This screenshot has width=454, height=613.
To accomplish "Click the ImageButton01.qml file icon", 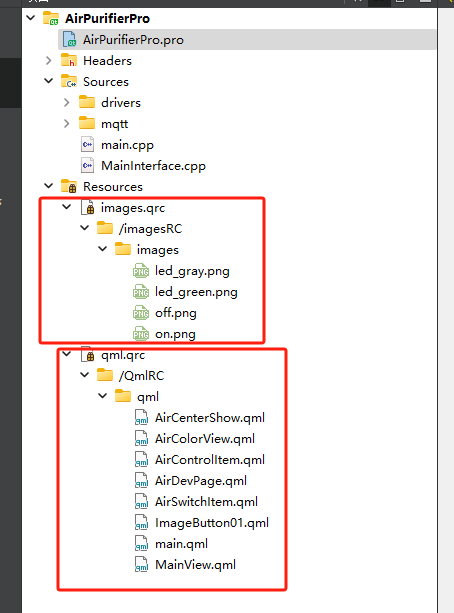I will 142,523.
